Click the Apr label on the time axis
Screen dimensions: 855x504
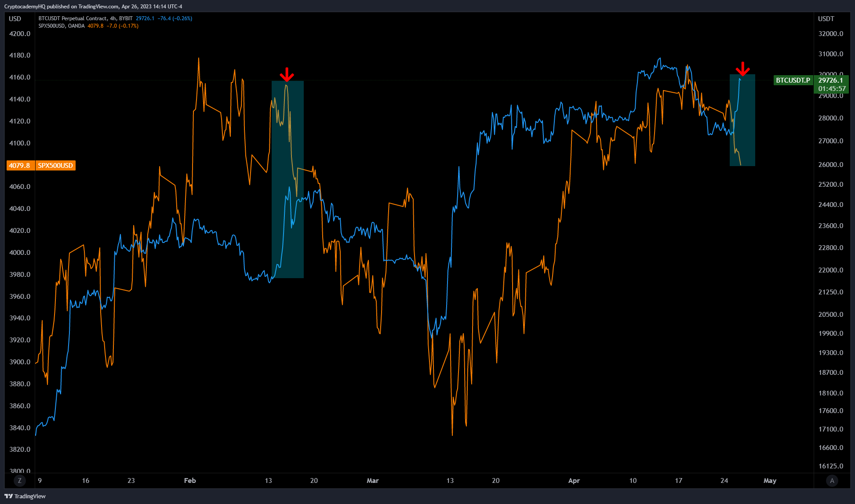(x=574, y=481)
